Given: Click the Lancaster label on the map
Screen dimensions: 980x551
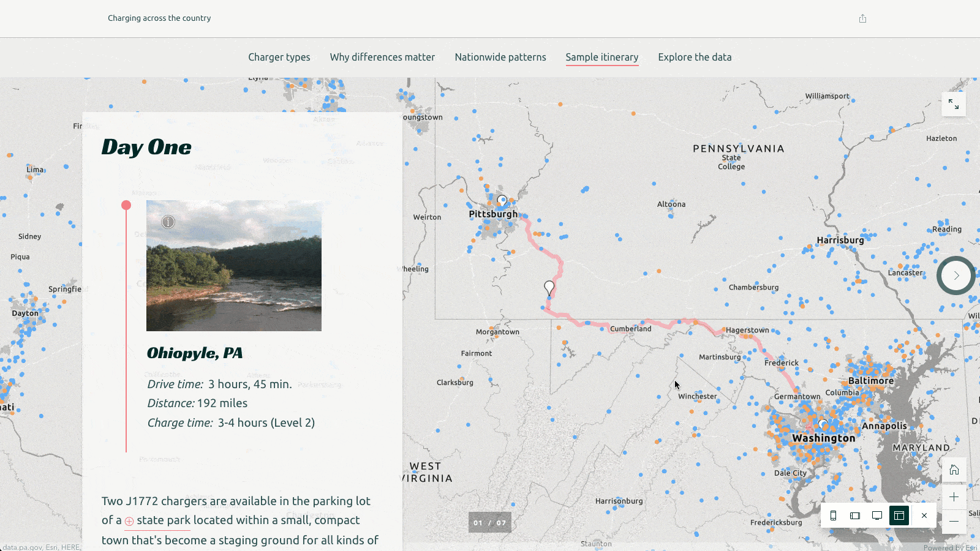Looking at the screenshot, I should [905, 273].
